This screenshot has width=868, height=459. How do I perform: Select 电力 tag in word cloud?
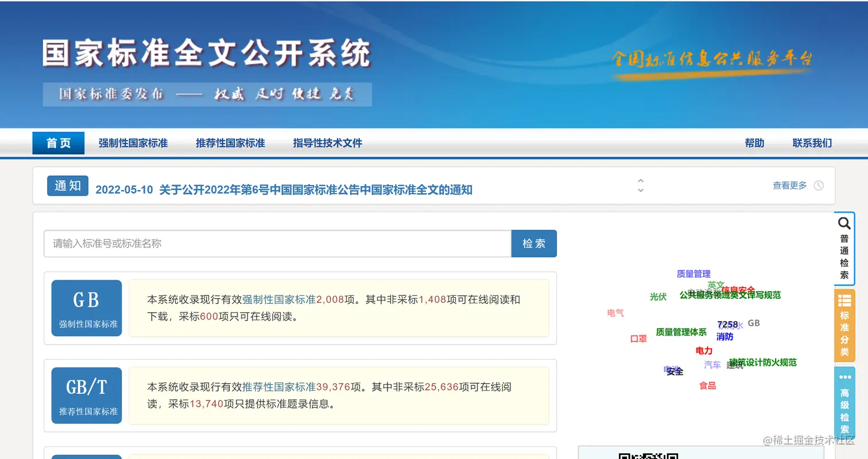704,350
